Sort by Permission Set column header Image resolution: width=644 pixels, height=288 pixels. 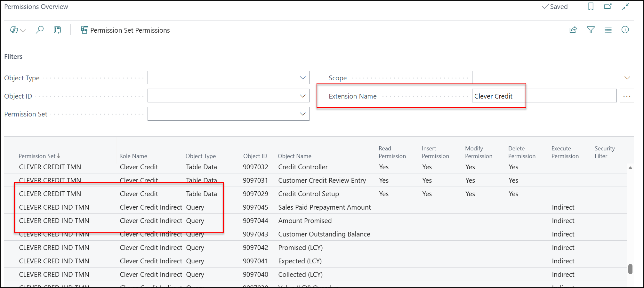39,156
